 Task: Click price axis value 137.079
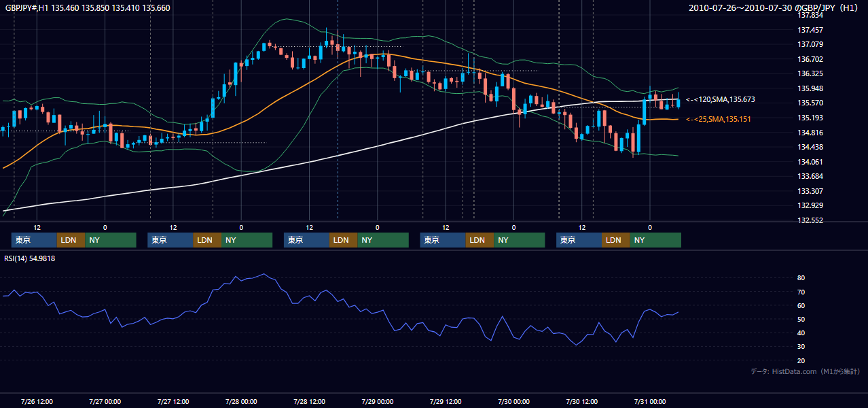tap(810, 45)
